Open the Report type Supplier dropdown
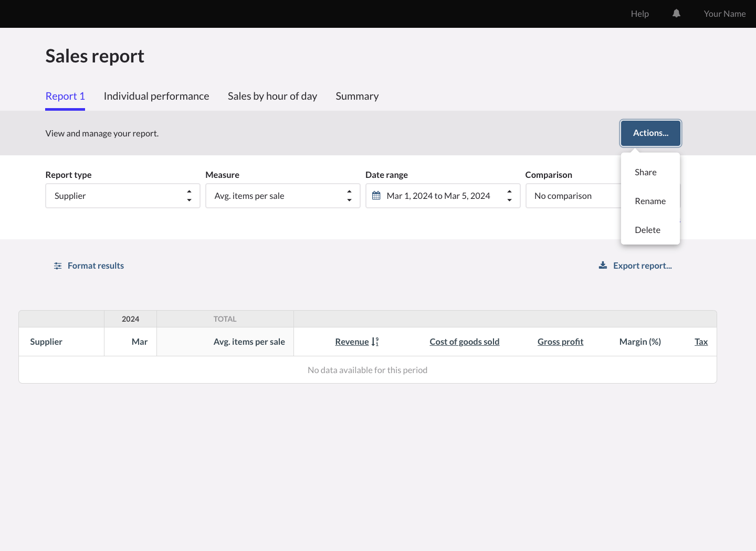The width and height of the screenshot is (756, 551). click(x=122, y=196)
